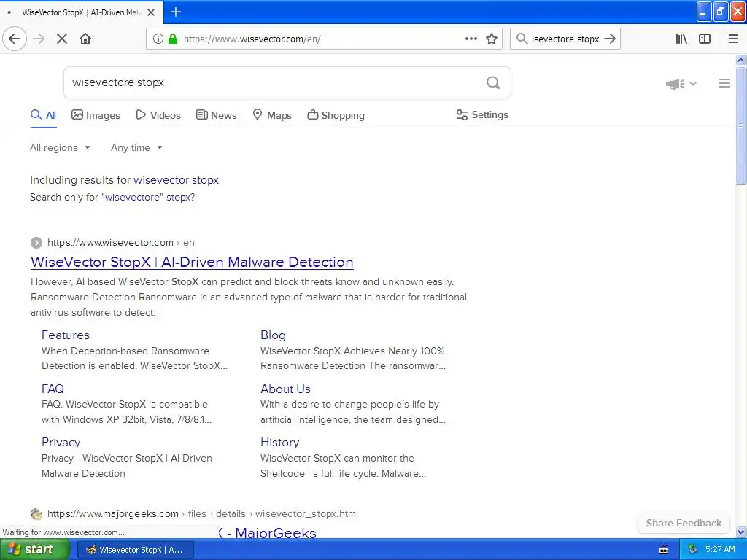Click the Share Feedback button
The height and width of the screenshot is (560, 747).
(684, 523)
